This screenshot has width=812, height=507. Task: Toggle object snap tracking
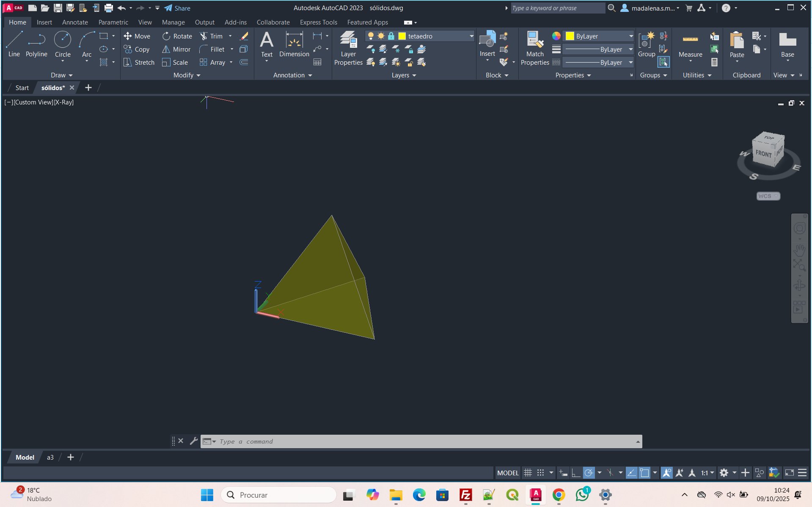[x=631, y=473]
